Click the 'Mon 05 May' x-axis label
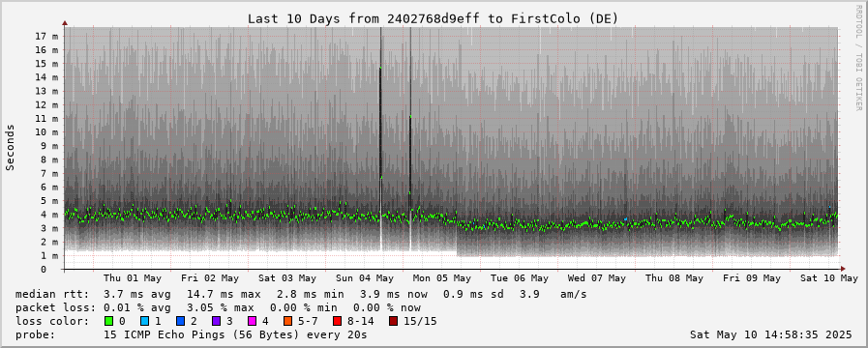 coord(442,278)
